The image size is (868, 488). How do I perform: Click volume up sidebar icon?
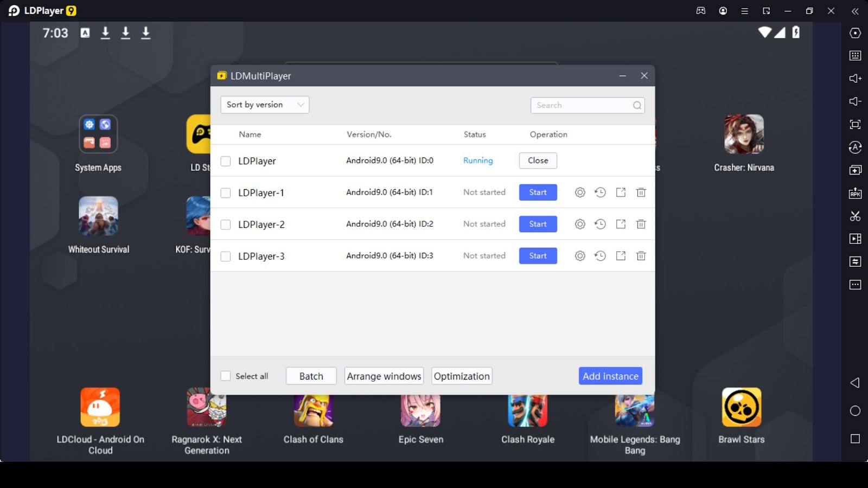click(855, 79)
